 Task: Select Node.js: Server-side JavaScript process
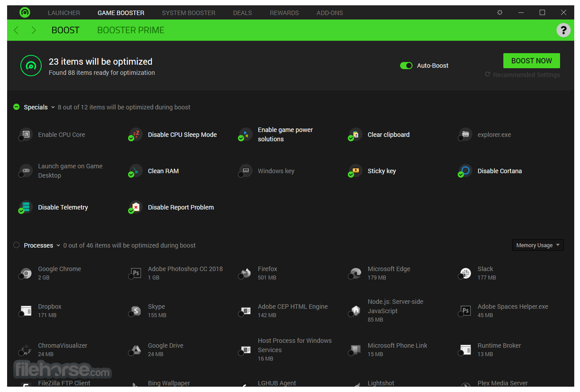[x=386, y=310]
